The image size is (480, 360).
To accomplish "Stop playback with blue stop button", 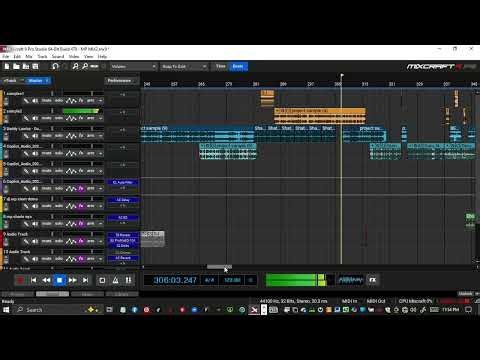I will point(59,280).
